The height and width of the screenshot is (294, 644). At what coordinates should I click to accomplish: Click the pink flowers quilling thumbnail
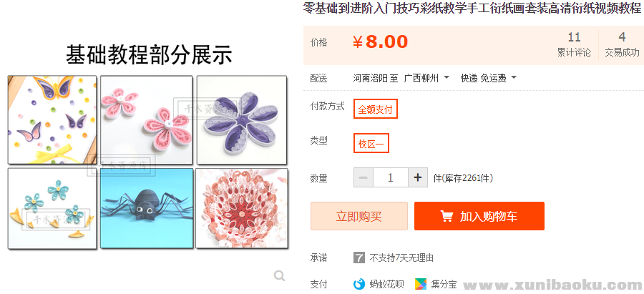coord(147,119)
